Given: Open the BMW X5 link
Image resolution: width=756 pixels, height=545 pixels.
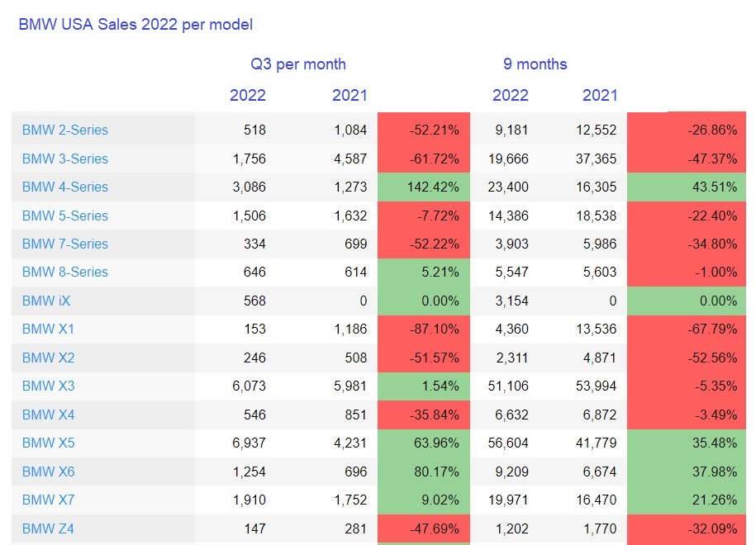Looking at the screenshot, I should pos(48,443).
